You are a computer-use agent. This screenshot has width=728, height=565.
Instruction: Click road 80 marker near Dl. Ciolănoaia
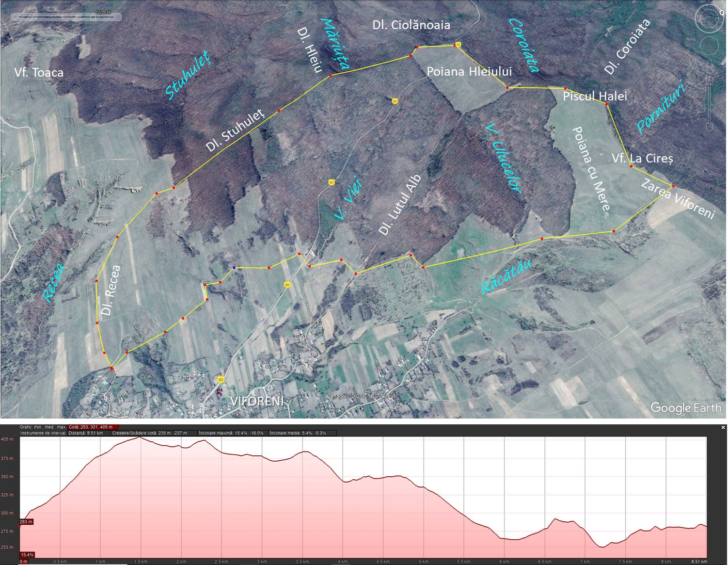[458, 45]
